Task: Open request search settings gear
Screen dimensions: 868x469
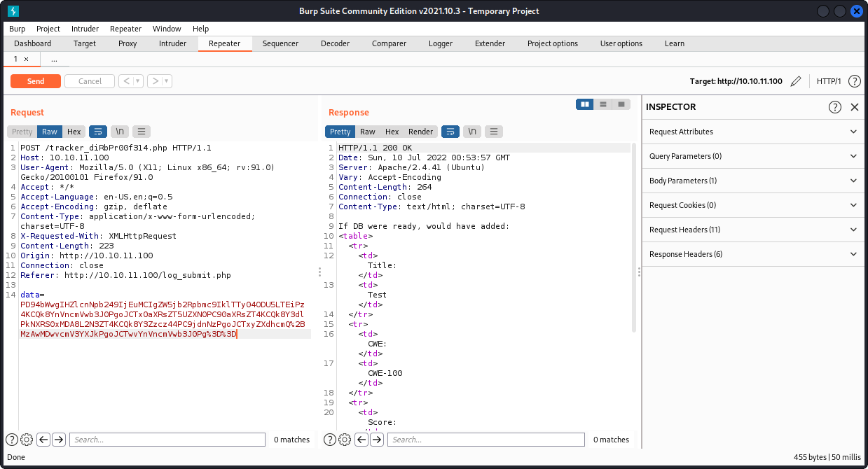Action: [x=27, y=440]
